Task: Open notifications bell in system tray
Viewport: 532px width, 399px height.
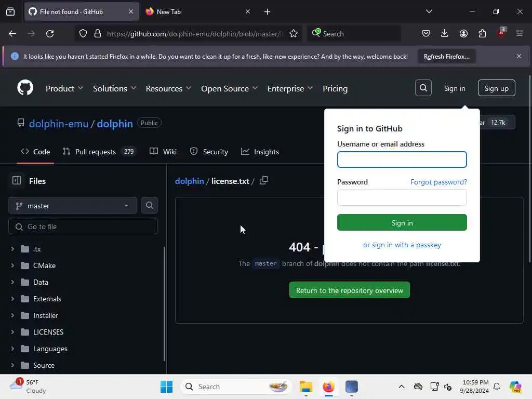Action: (497, 387)
